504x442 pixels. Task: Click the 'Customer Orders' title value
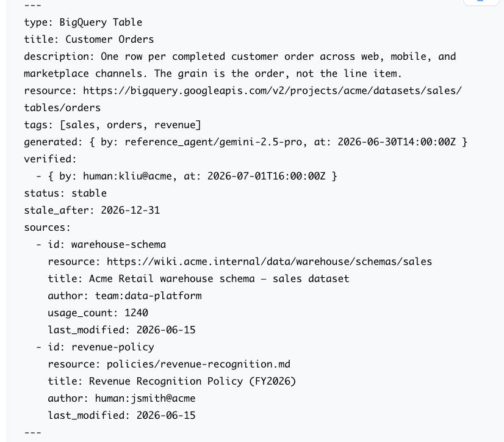click(x=110, y=39)
